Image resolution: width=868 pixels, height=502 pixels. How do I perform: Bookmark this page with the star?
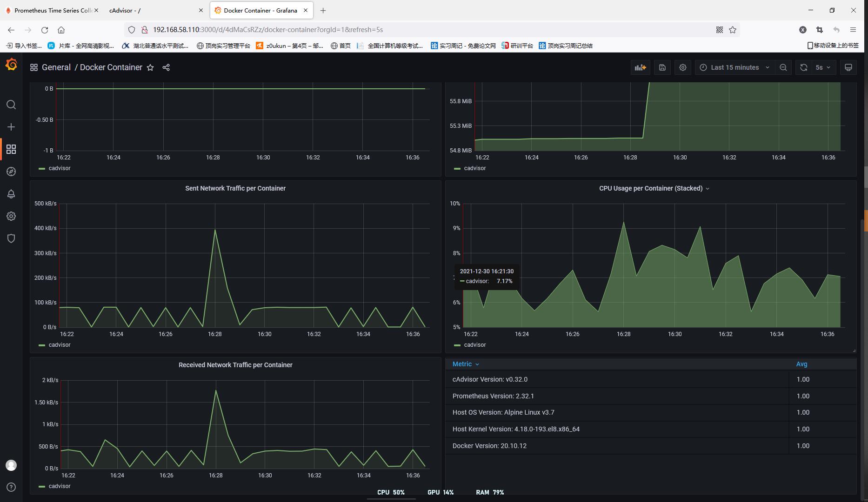pyautogui.click(x=733, y=30)
